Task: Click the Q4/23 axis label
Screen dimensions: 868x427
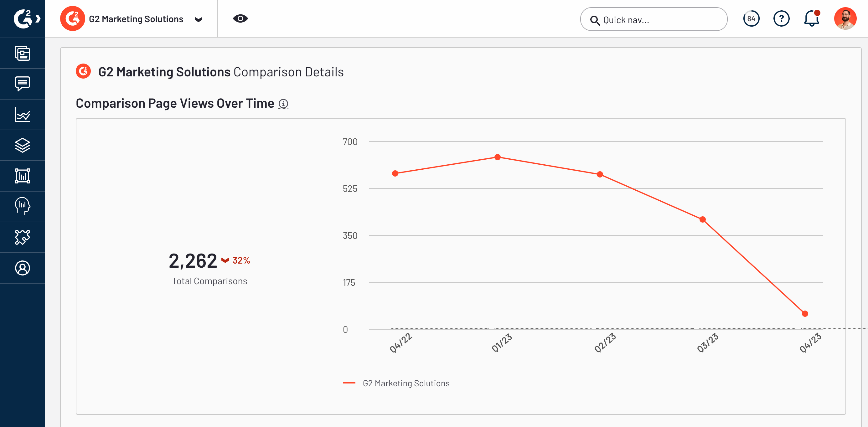Action: point(810,342)
